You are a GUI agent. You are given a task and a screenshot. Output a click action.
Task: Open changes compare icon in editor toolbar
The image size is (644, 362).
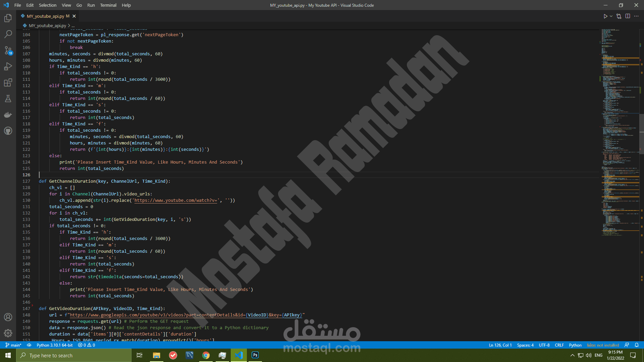point(619,16)
